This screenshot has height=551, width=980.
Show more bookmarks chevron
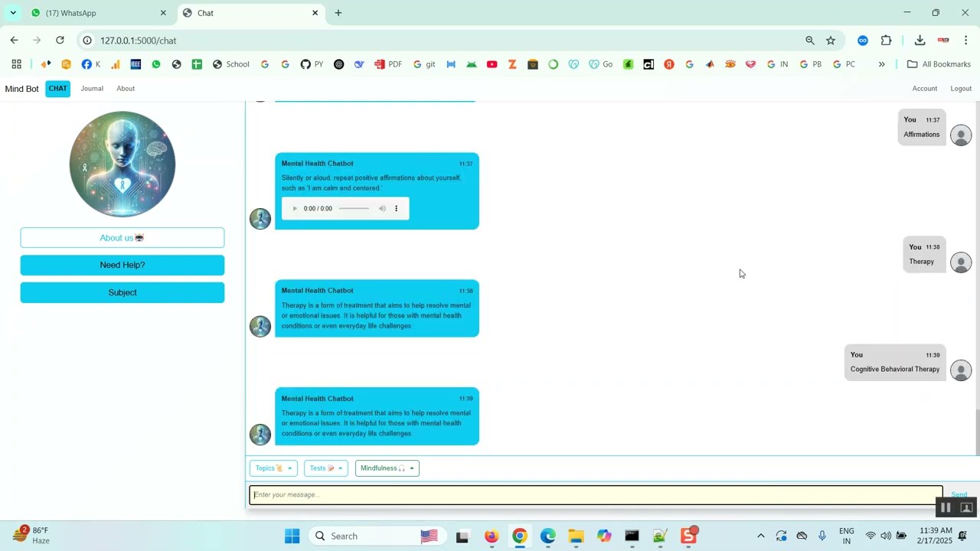881,64
